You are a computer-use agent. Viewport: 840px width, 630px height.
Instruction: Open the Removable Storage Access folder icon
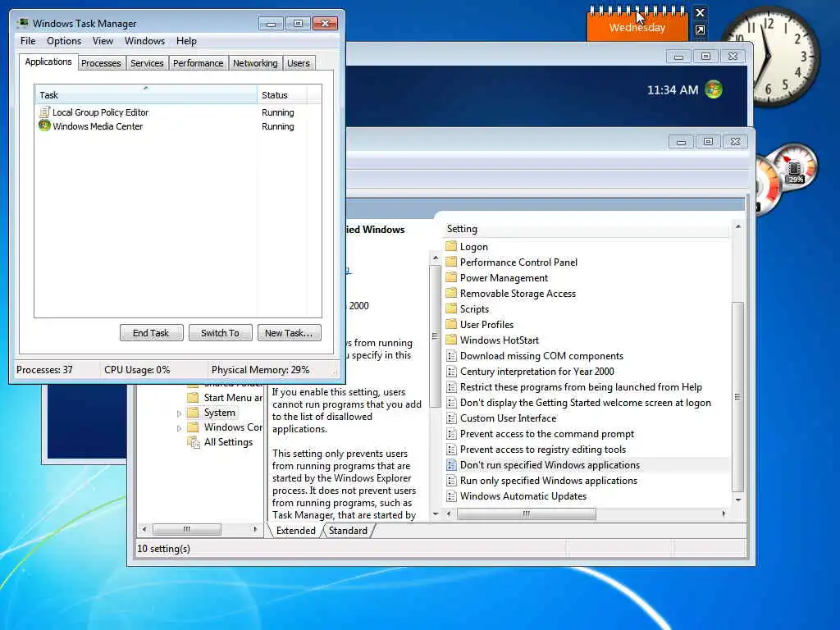click(451, 293)
